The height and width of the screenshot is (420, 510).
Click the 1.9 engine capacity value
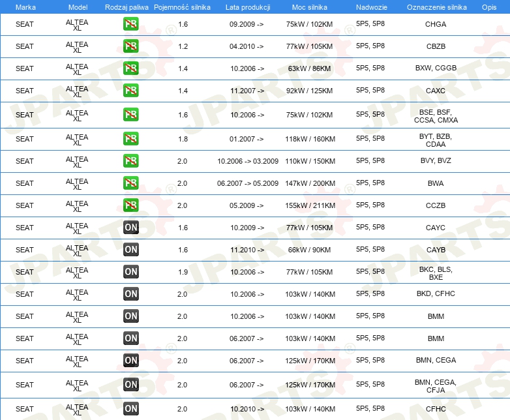click(183, 272)
